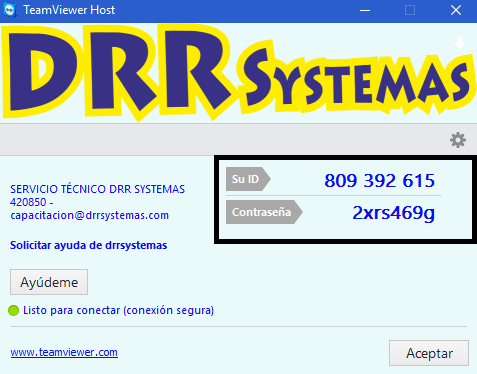Viewport: 477px width, 374px height.
Task: Click the Ayúdeme button
Action: point(49,282)
